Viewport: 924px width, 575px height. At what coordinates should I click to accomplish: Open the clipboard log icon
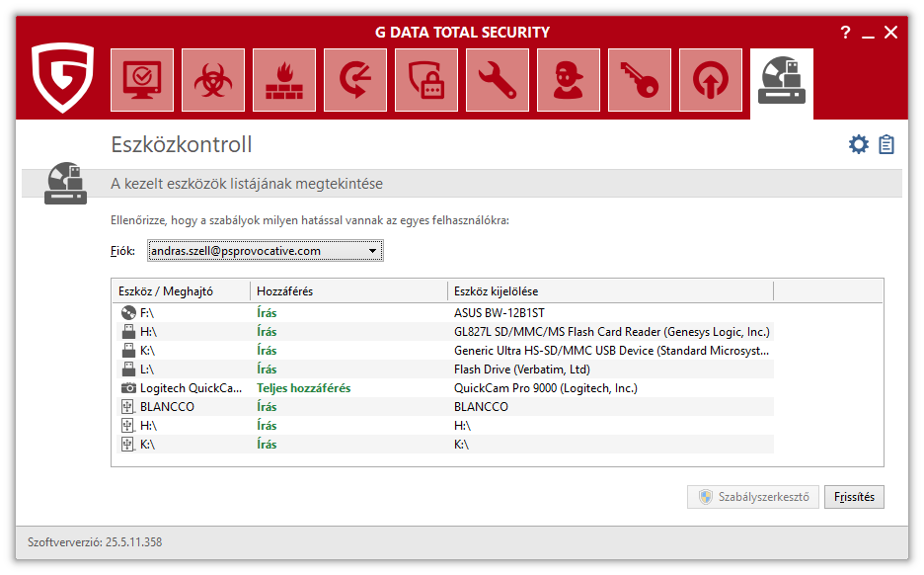pyautogui.click(x=886, y=144)
